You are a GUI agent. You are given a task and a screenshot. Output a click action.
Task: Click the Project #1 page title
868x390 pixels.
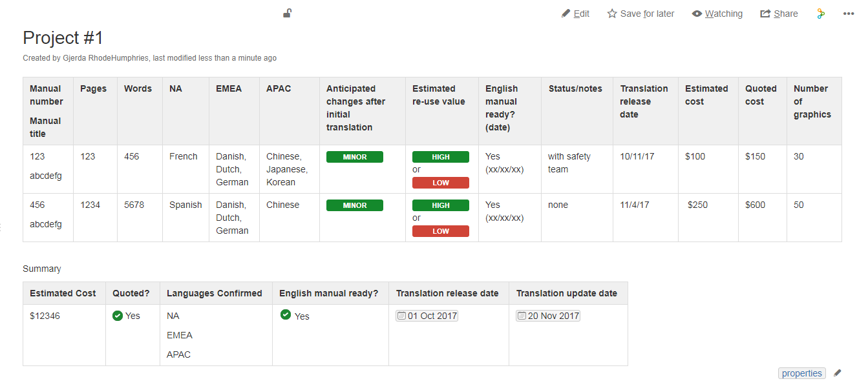pyautogui.click(x=63, y=37)
